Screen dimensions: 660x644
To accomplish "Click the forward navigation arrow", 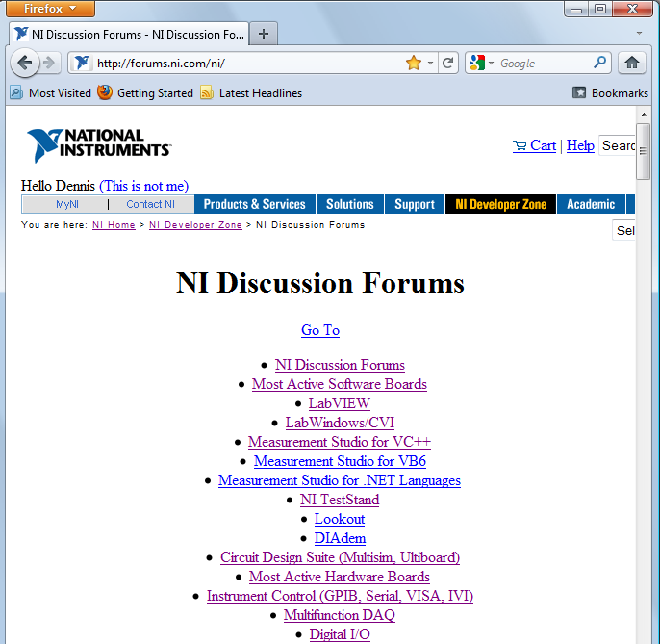I will (x=49, y=64).
